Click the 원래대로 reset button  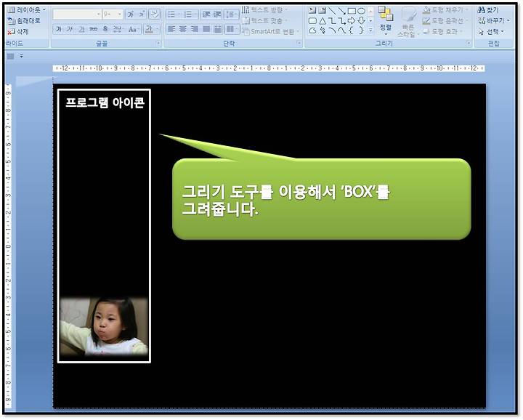[x=24, y=20]
